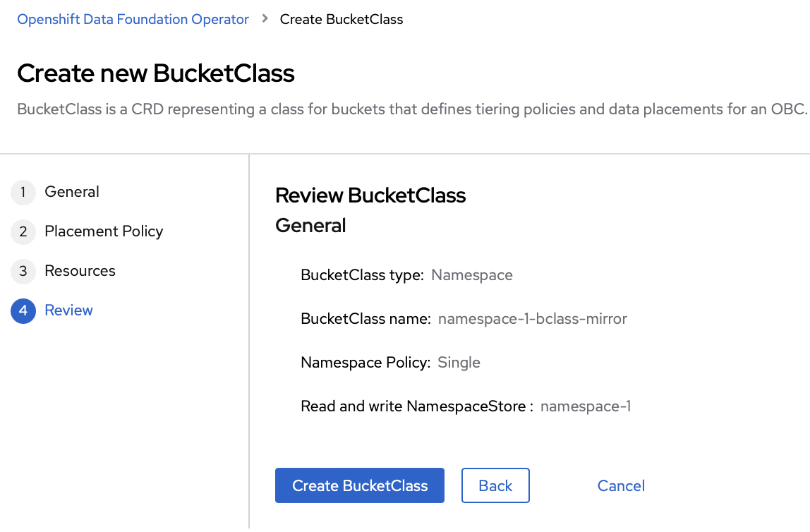Click the Single namespace policy value
The height and width of the screenshot is (532, 810).
click(x=459, y=363)
